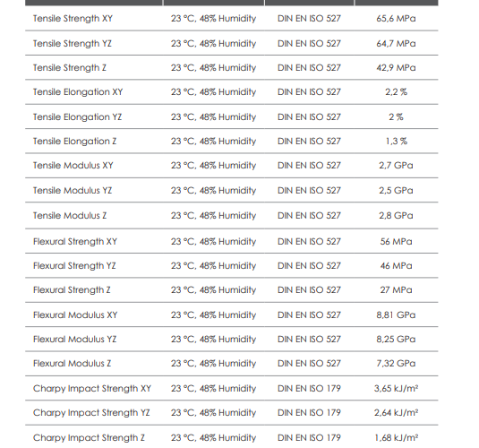Click the Charpy Impact Strength XY label

coord(92,389)
